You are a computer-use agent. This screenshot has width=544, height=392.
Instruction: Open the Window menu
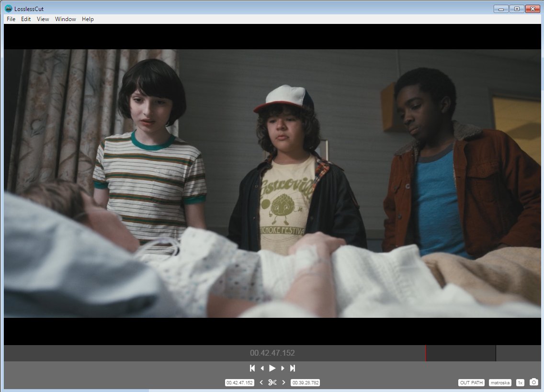click(66, 19)
